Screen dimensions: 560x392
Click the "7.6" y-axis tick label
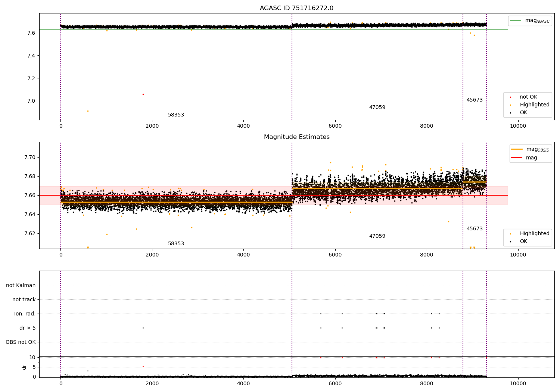tap(31, 33)
